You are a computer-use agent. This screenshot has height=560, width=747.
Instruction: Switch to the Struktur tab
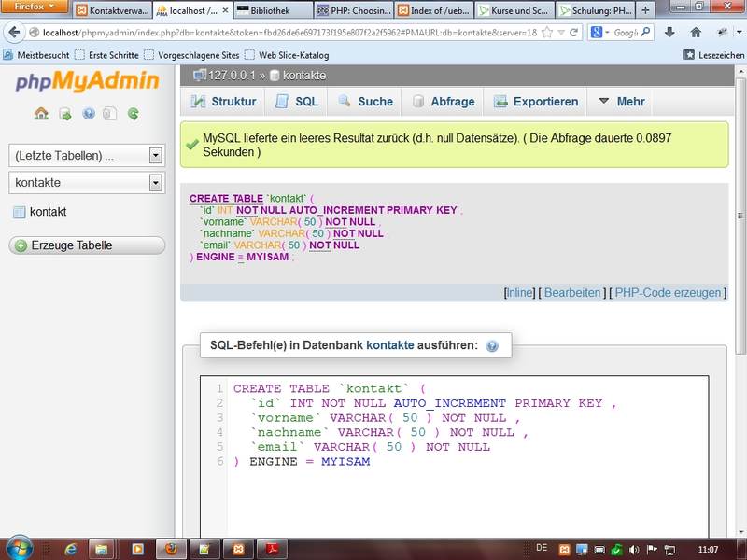click(x=223, y=102)
